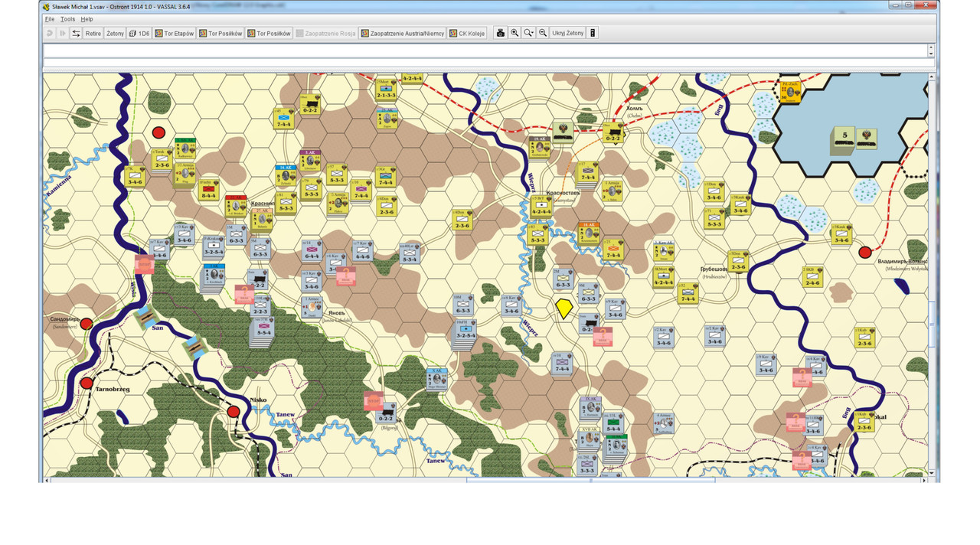Select the r/7K 3-4-6 yellow counter
Viewport: 980px width, 545px height.
[x=135, y=177]
